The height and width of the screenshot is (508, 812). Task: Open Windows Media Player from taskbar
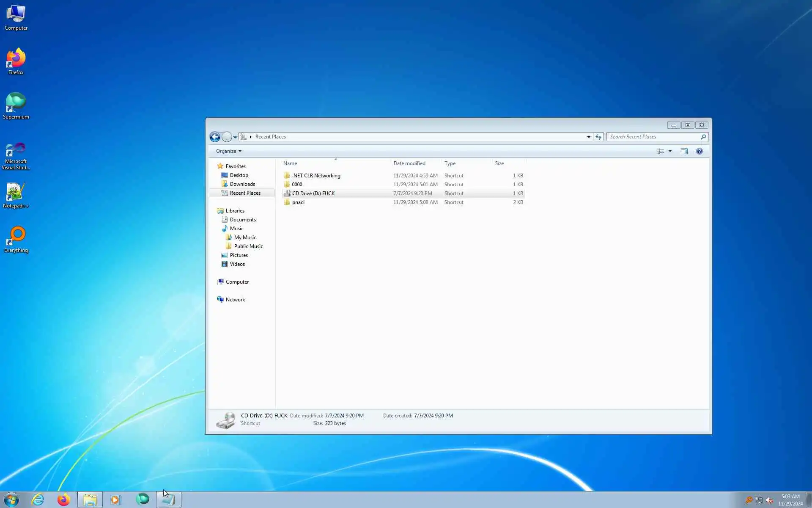[x=115, y=500]
